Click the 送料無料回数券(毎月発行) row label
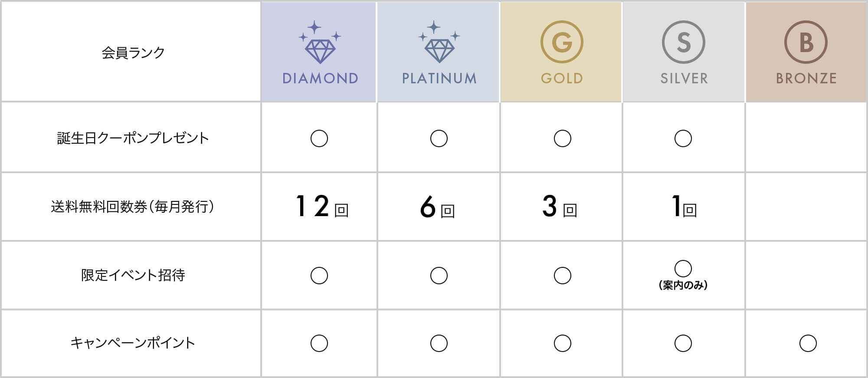This screenshot has height=378, width=868. point(133,207)
